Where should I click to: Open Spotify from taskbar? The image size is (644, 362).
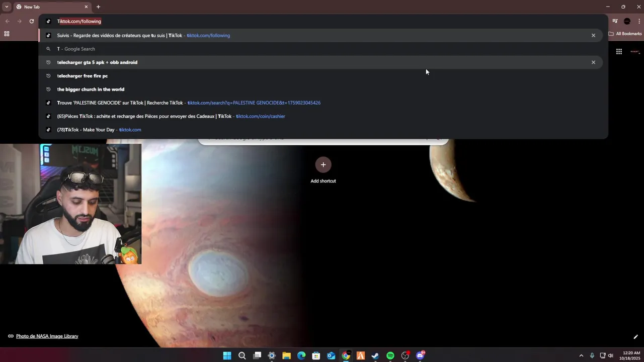[390, 355]
